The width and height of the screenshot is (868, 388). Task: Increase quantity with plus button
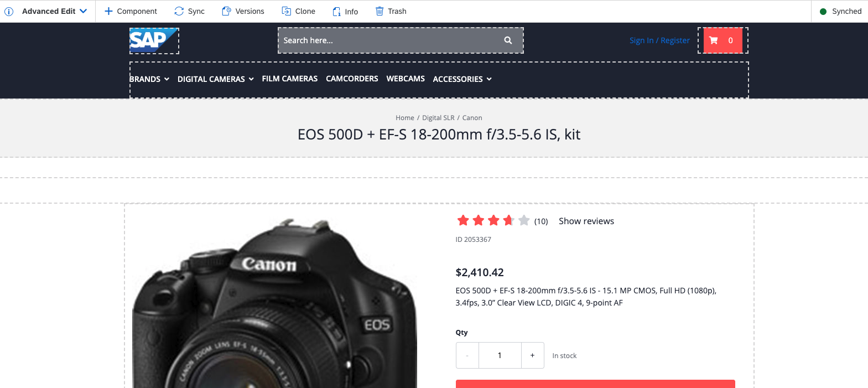[533, 355]
